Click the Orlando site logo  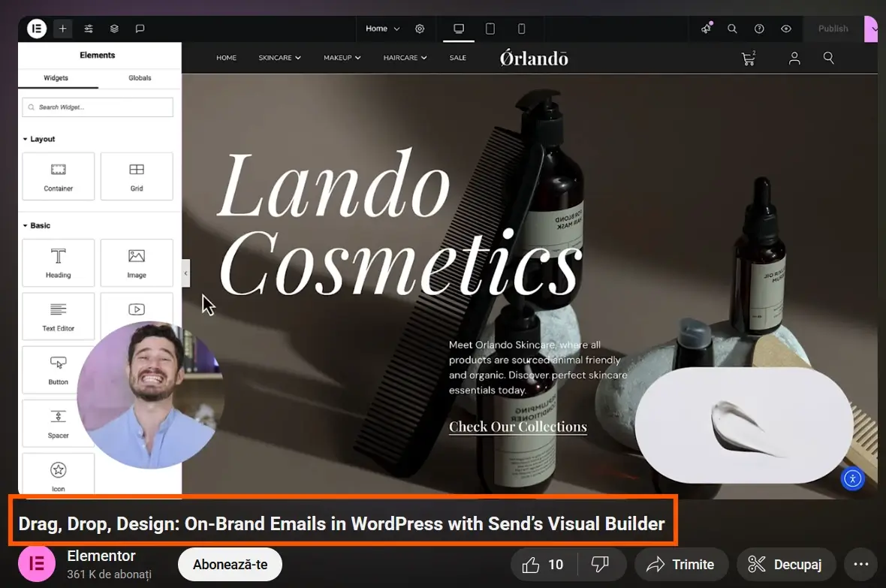(534, 58)
